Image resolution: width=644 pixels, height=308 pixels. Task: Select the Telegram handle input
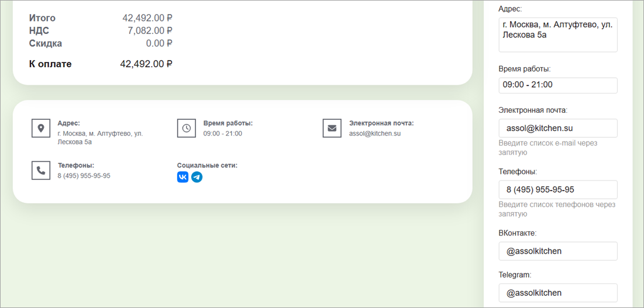click(557, 293)
